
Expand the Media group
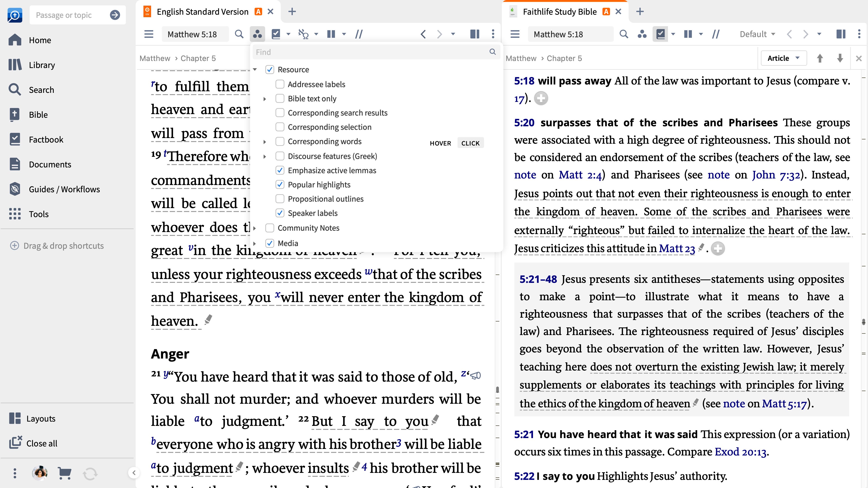pyautogui.click(x=255, y=243)
